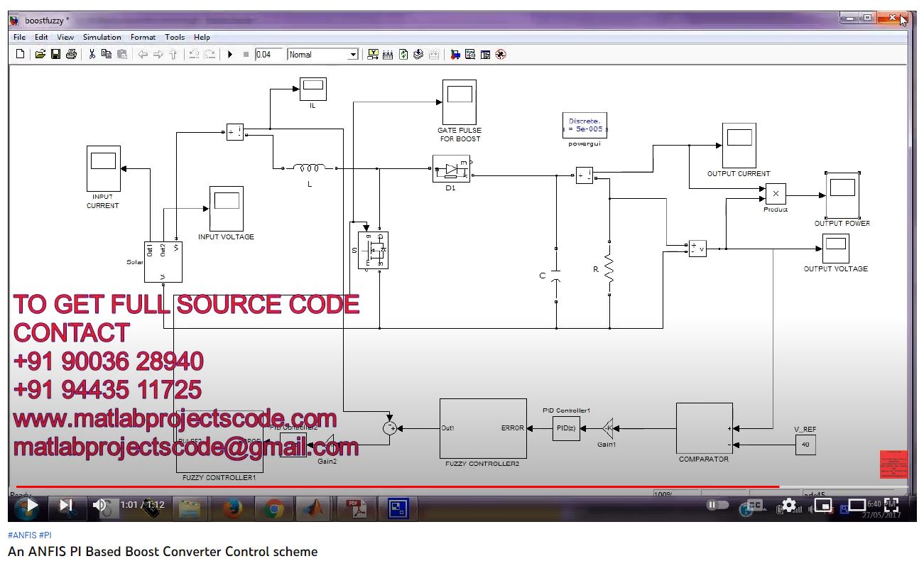Image resolution: width=924 pixels, height=566 pixels.
Task: Click the Model Explorer toolbar icon
Action: click(470, 55)
